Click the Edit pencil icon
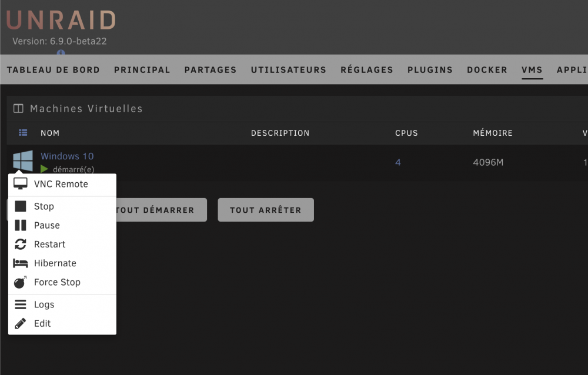 (20, 323)
